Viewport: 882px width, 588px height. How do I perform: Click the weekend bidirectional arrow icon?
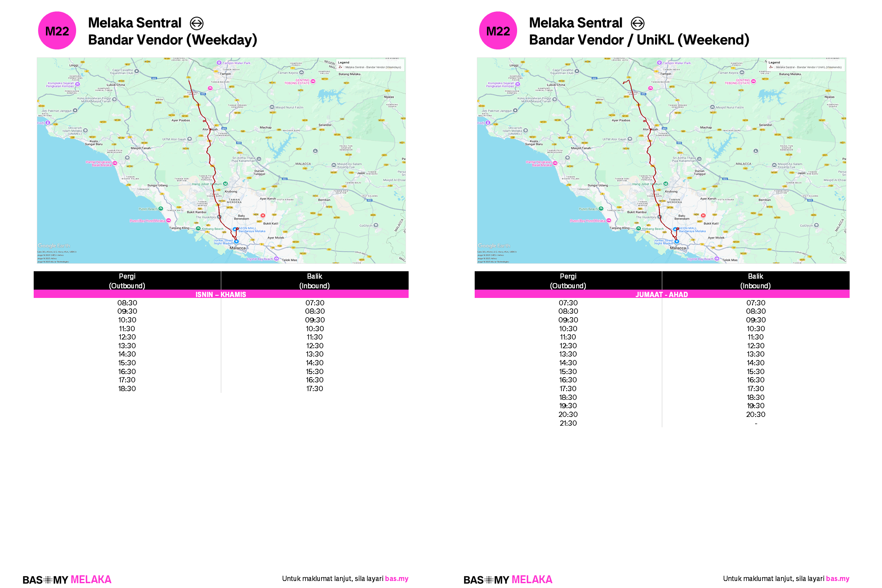[x=637, y=23]
